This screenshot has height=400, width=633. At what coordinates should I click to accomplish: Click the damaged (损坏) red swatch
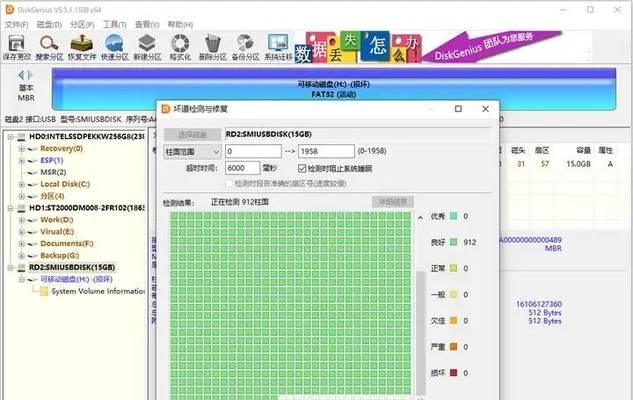(x=453, y=373)
